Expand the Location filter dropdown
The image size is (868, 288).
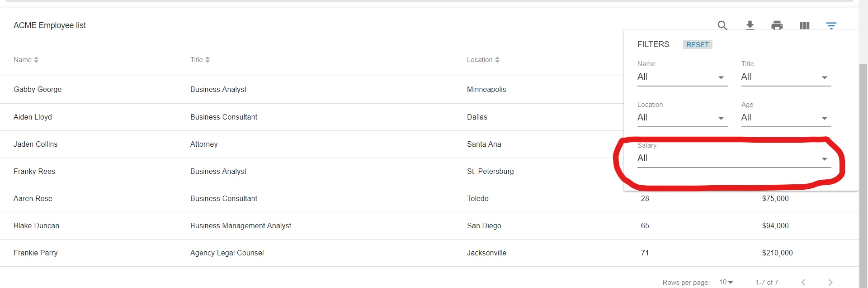tap(682, 118)
